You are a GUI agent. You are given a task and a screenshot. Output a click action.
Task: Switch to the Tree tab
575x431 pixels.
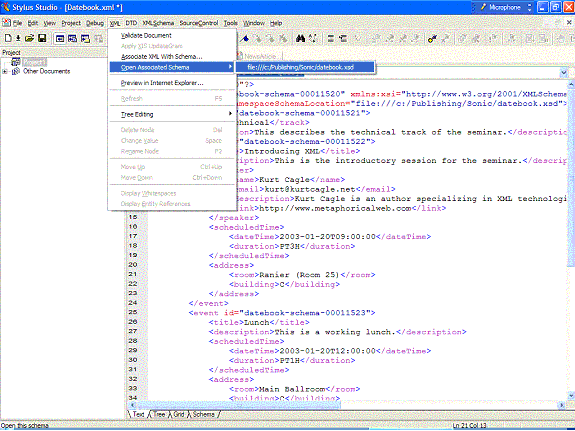(x=159, y=414)
